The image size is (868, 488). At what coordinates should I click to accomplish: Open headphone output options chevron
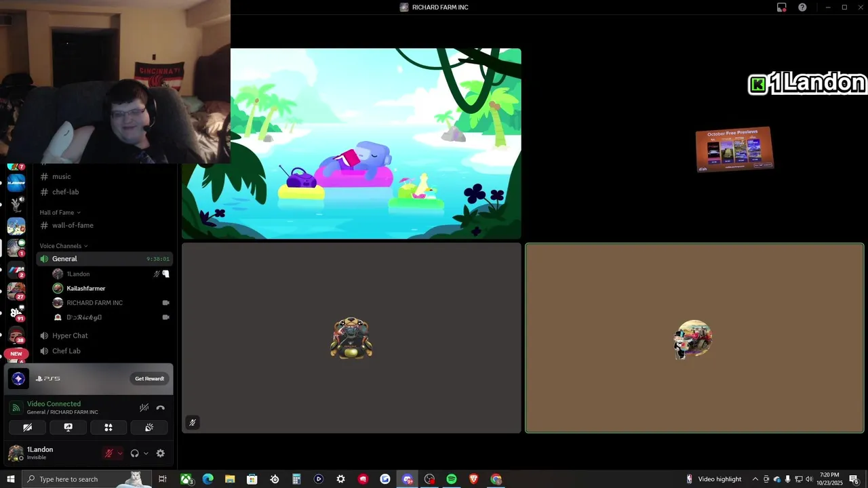pos(146,453)
